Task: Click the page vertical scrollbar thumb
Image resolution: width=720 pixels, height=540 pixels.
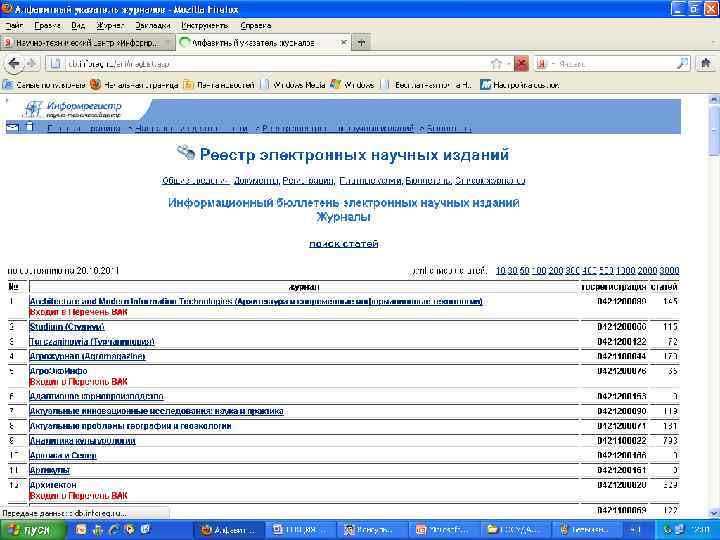Action: click(x=714, y=129)
